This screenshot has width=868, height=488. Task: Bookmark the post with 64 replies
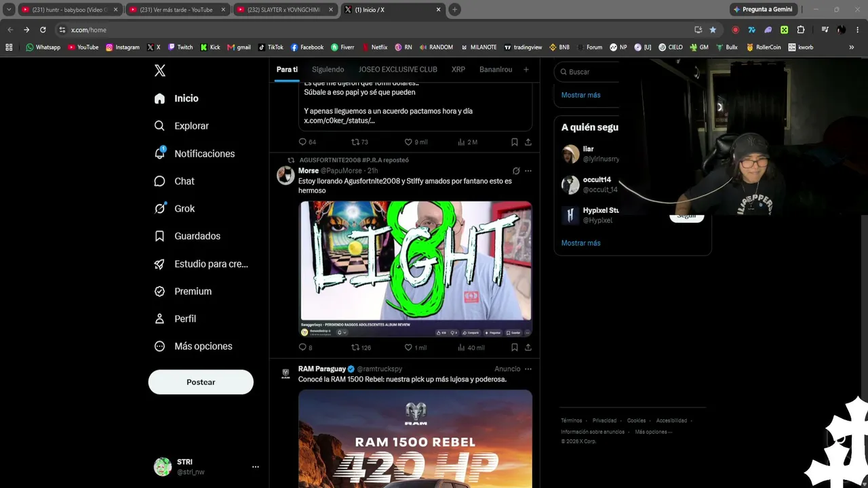coord(515,142)
